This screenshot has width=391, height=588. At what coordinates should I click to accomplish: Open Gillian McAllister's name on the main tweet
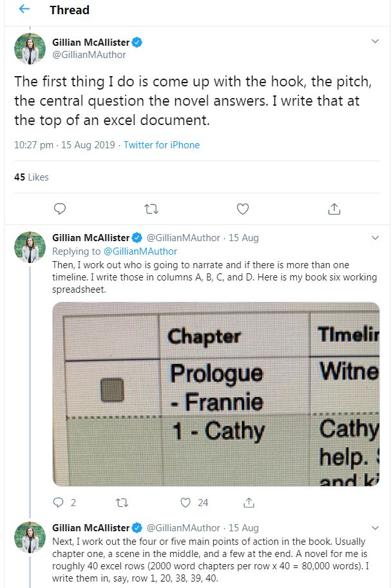[91, 43]
